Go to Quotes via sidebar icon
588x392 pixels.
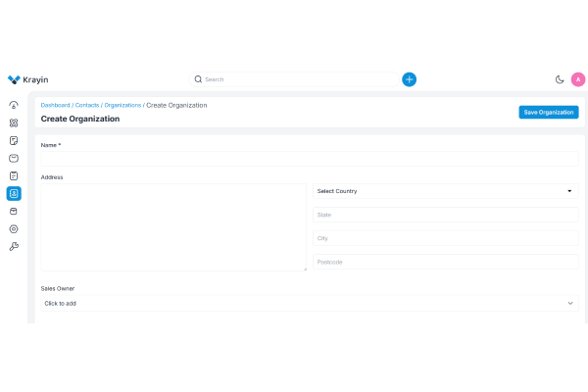(14, 140)
